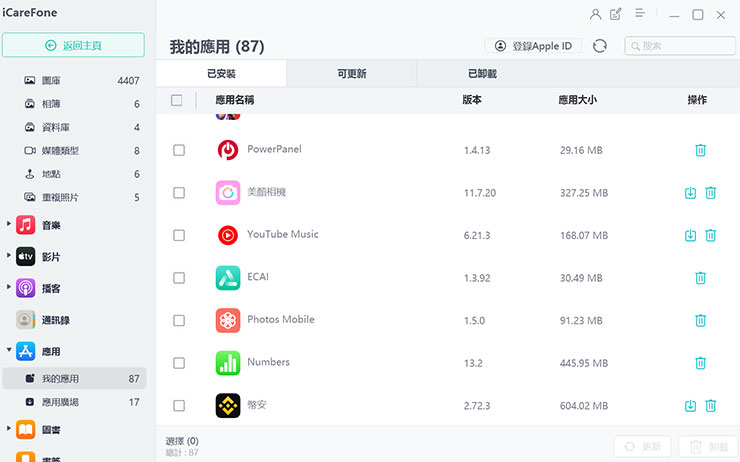This screenshot has width=740, height=462.
Task: Click the 播客 podcasts icon in sidebar
Action: tap(25, 288)
